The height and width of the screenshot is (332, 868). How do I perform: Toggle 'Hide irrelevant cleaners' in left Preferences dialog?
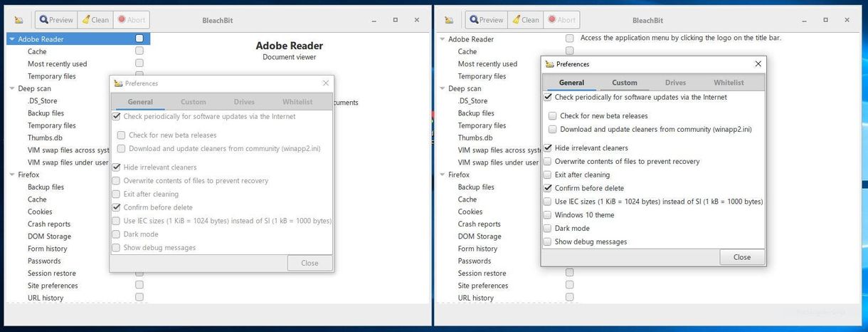point(116,167)
